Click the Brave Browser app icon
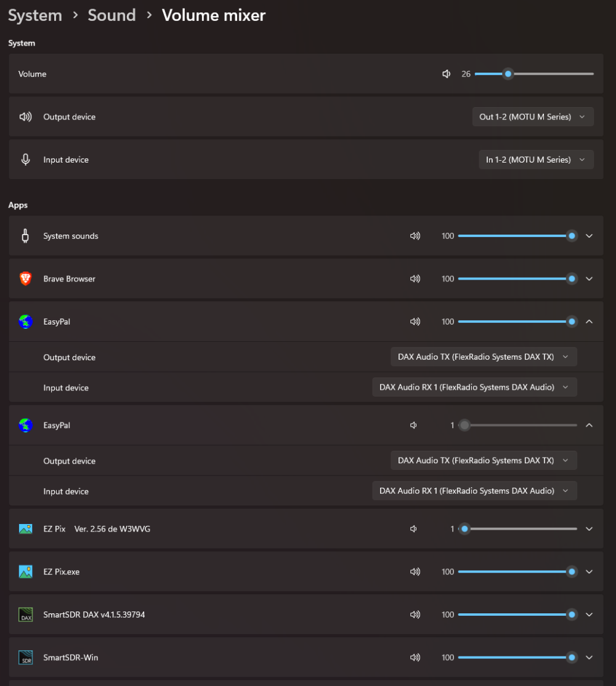The height and width of the screenshot is (686, 616). pyautogui.click(x=25, y=279)
